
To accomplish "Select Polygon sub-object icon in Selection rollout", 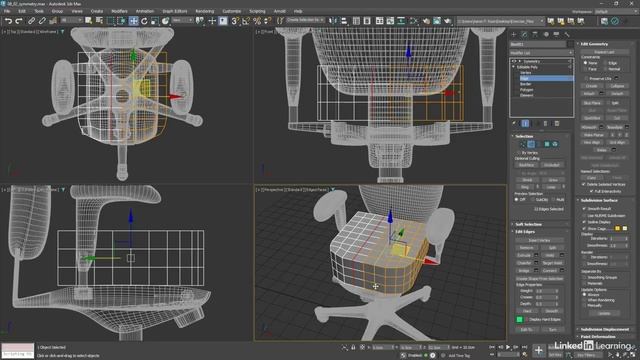I will pyautogui.click(x=547, y=144).
